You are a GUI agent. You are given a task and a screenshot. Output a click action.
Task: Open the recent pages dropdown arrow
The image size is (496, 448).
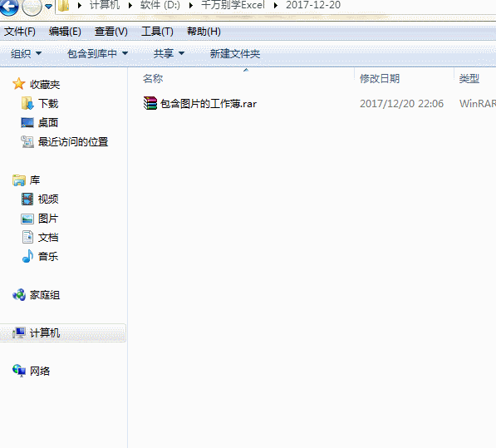pyautogui.click(x=48, y=6)
